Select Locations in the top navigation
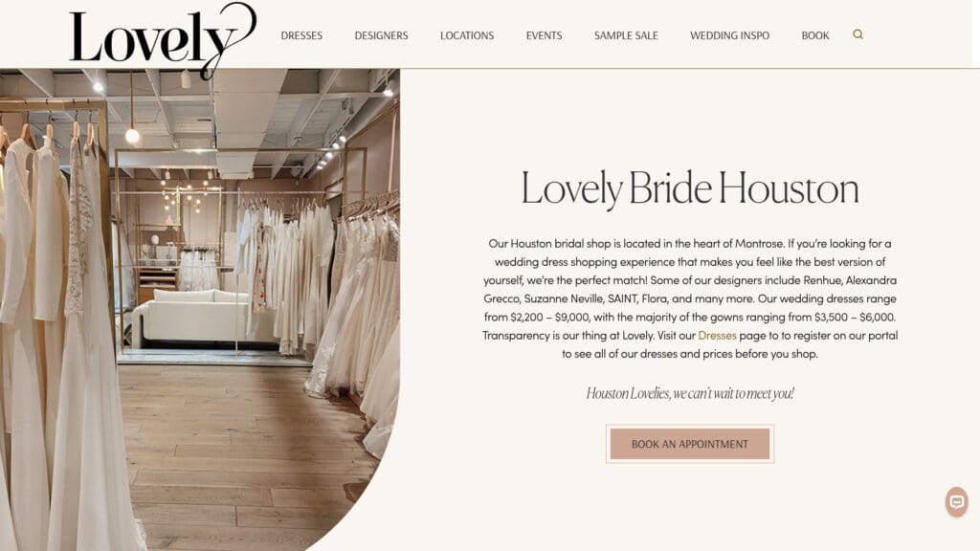 tap(467, 35)
